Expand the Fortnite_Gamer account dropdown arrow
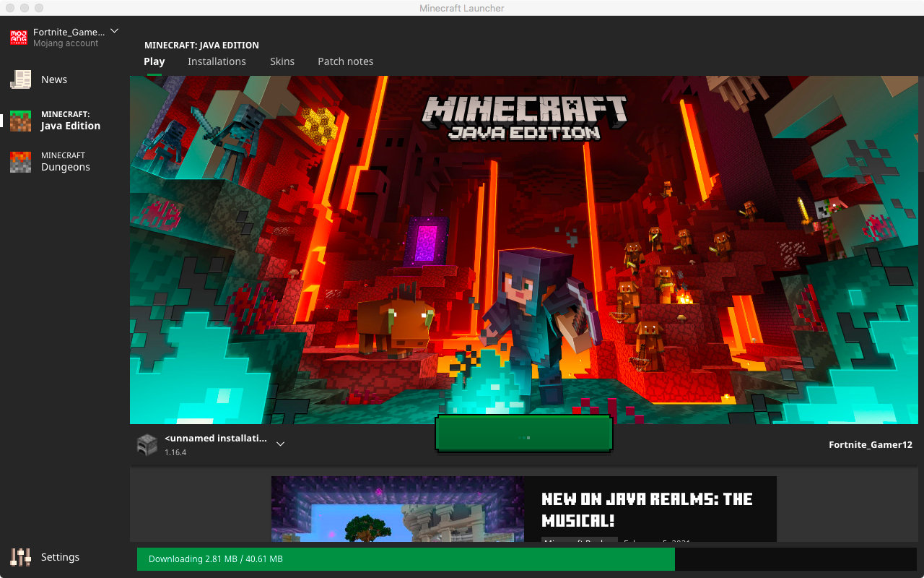Image resolution: width=924 pixels, height=578 pixels. pyautogui.click(x=114, y=31)
